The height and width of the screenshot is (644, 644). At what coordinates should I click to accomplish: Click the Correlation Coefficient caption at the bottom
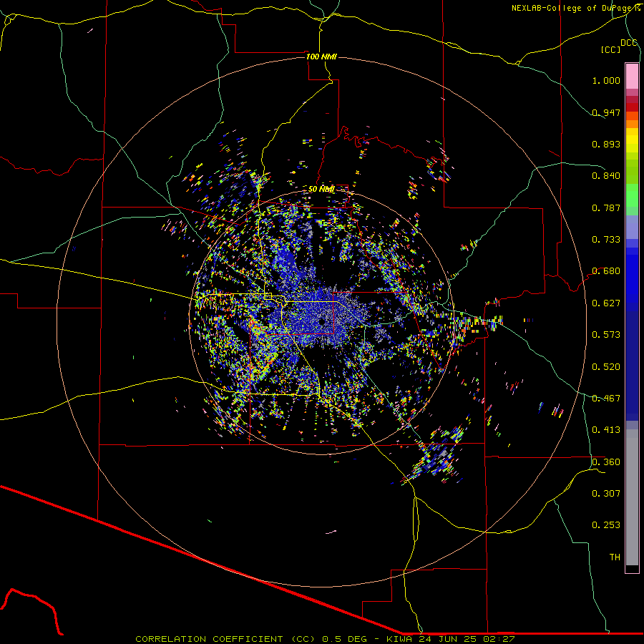point(325,639)
